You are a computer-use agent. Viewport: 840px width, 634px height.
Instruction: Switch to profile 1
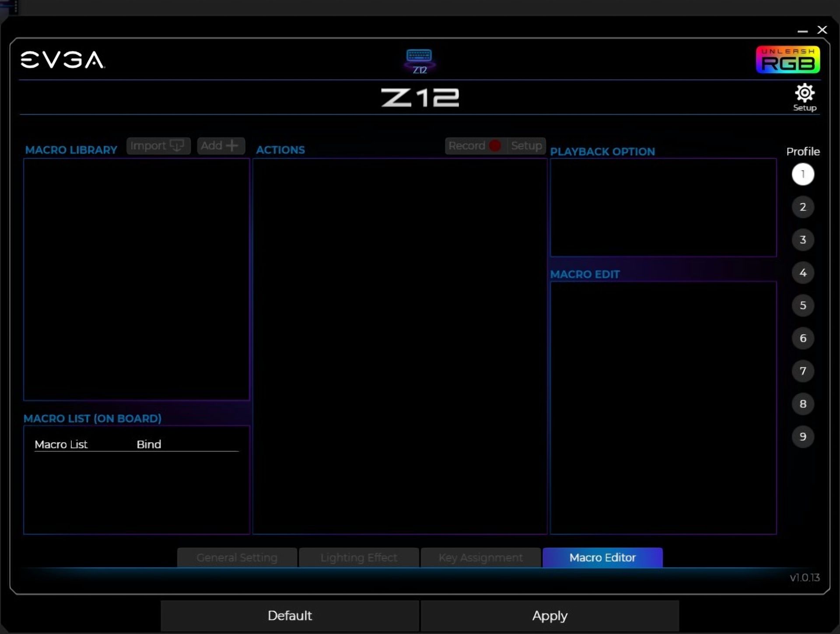pyautogui.click(x=803, y=174)
